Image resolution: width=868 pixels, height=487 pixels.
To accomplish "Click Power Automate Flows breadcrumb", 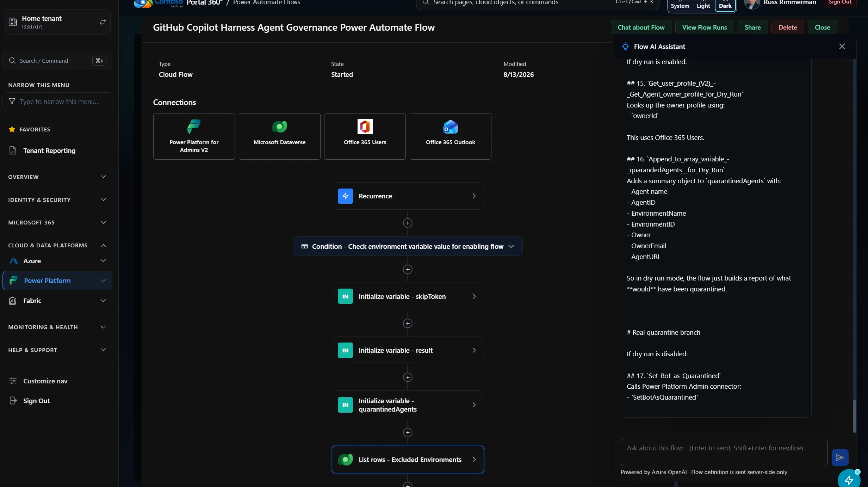I will [x=267, y=2].
